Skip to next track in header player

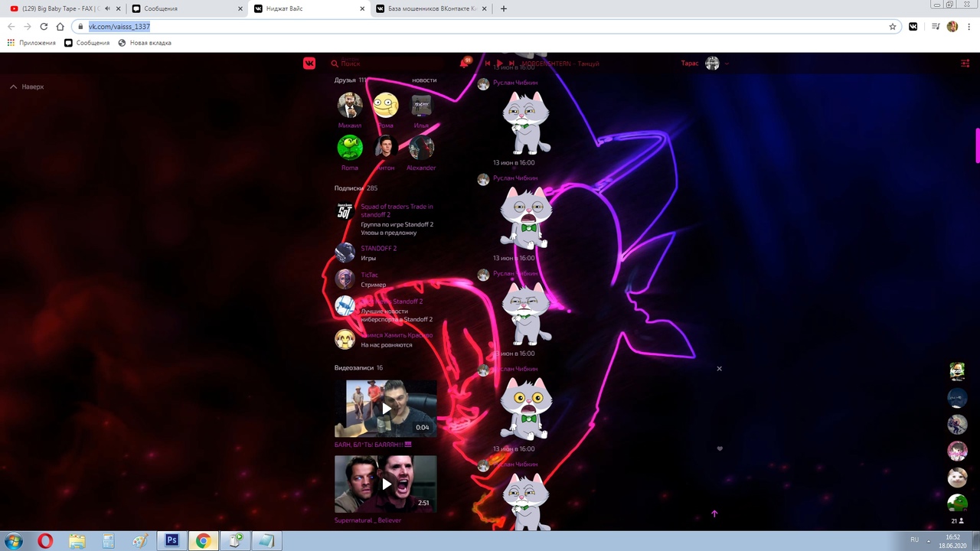coord(511,64)
